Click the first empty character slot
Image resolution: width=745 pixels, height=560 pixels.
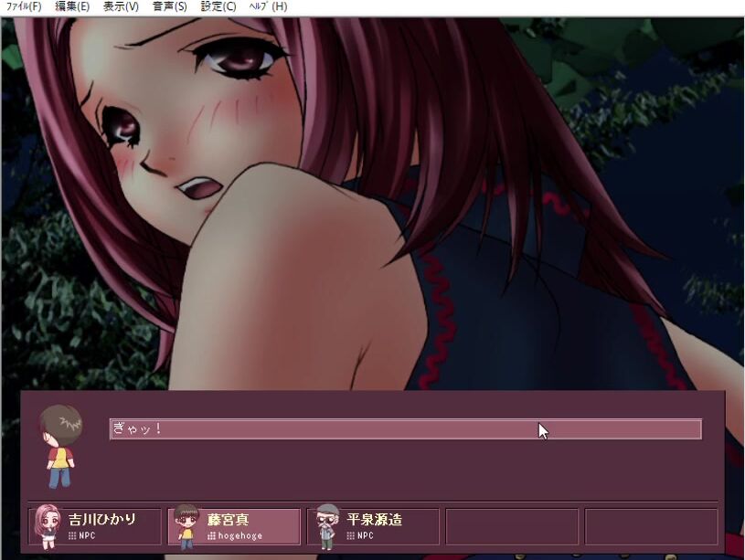(512, 526)
